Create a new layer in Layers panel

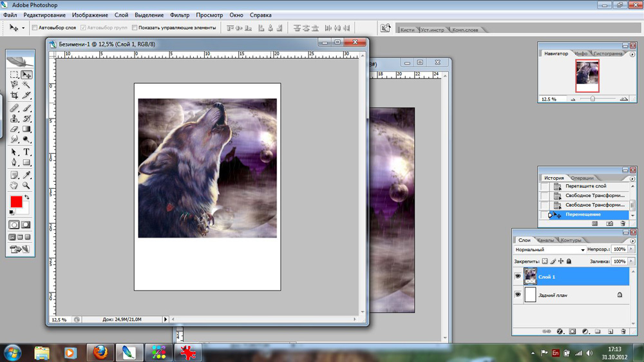611,331
